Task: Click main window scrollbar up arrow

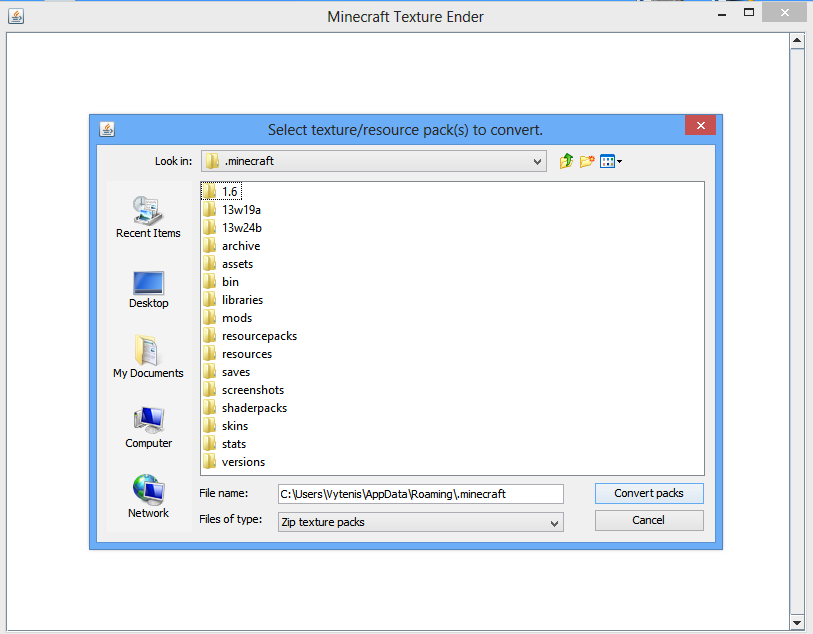Action: 797,40
